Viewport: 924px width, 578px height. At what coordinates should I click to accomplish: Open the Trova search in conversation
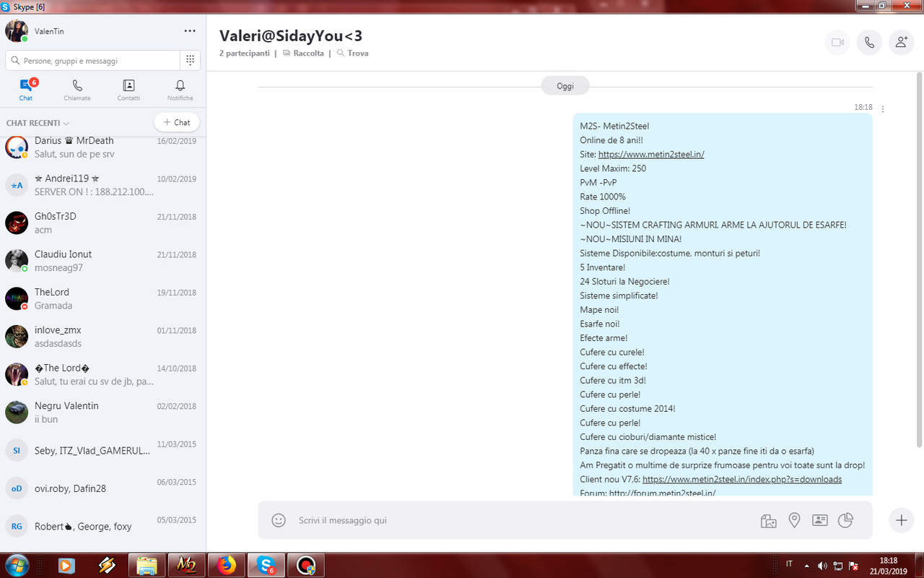click(x=352, y=53)
